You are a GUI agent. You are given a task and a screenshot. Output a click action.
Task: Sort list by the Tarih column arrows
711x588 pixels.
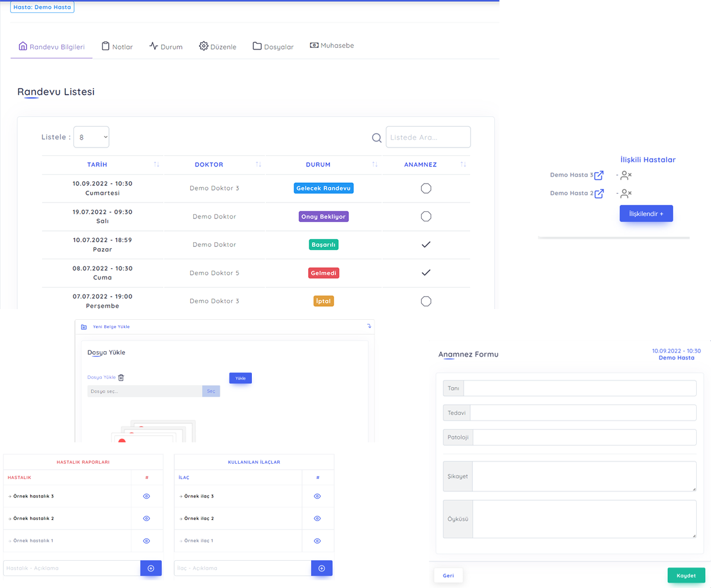[156, 165]
